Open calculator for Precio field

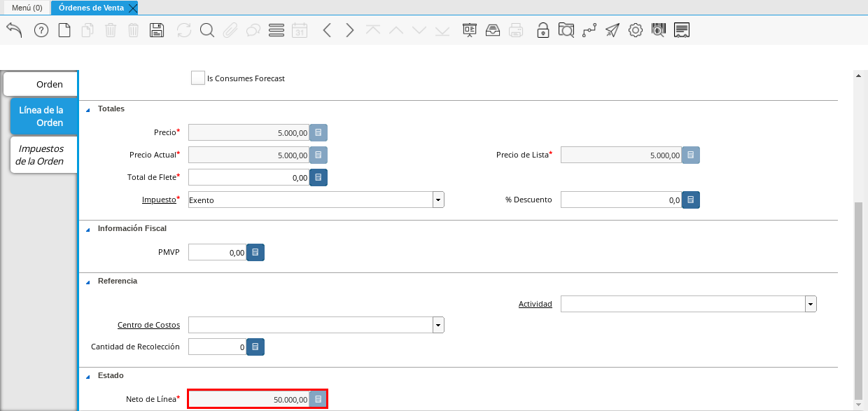tap(318, 133)
